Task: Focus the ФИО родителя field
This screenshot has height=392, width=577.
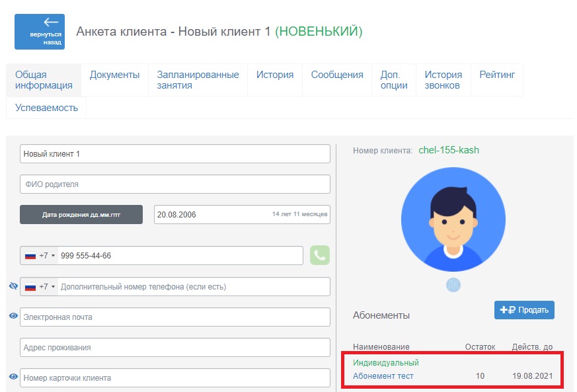Action: pyautogui.click(x=175, y=184)
